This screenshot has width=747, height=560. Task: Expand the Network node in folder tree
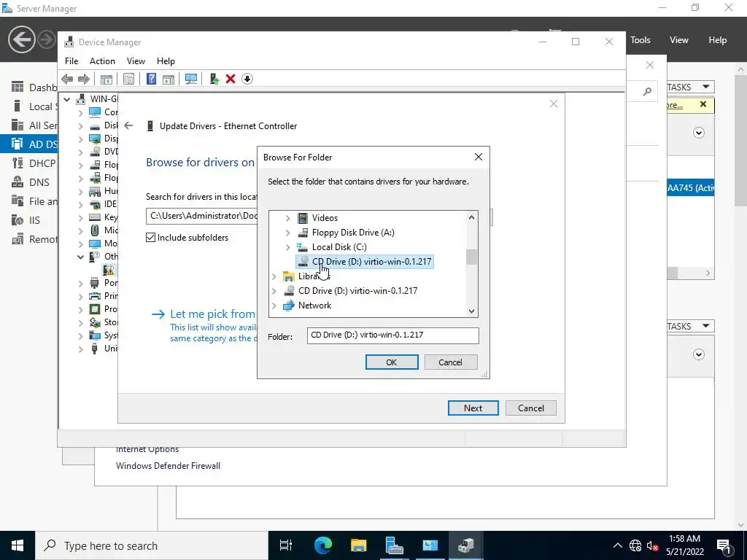click(x=274, y=306)
